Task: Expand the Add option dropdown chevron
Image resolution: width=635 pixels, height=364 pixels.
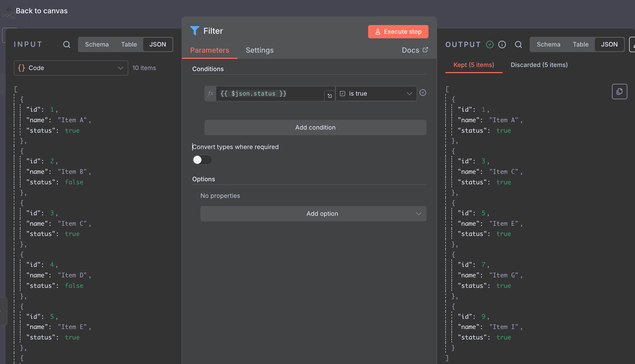Action: coord(418,213)
